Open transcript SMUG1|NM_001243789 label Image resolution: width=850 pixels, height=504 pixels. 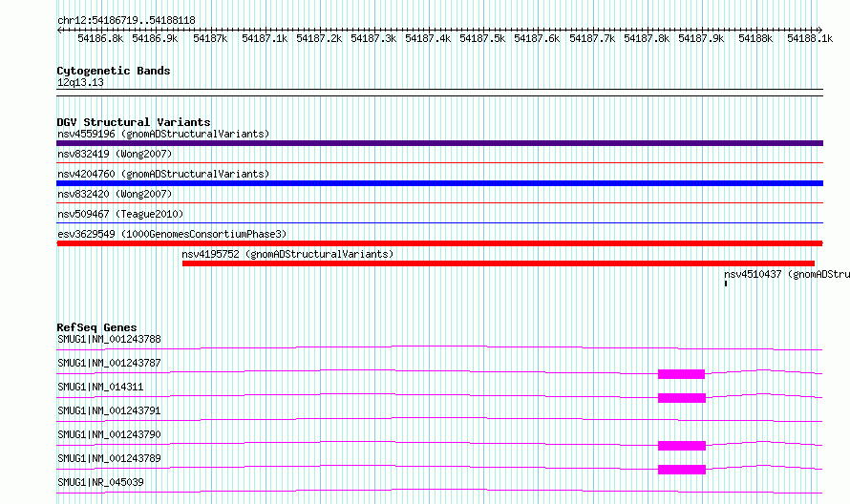click(109, 458)
